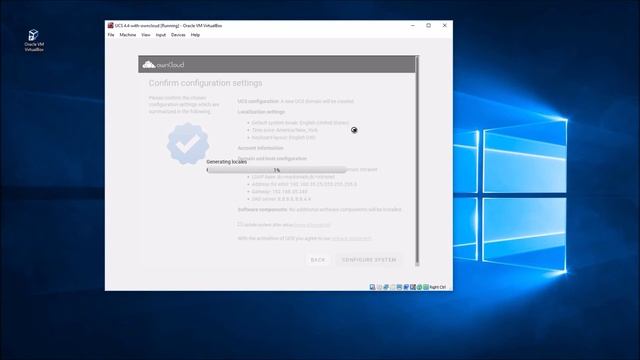Open the Input menu
Viewport: 640px width, 360px height.
(161, 35)
